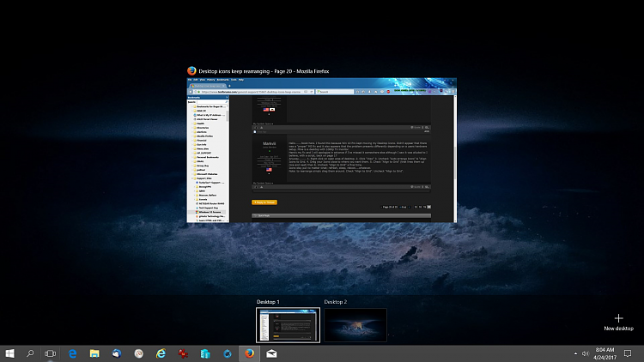Select the Mozilla Firefox window preview
Screen dimensions: 644x362
tap(321, 150)
